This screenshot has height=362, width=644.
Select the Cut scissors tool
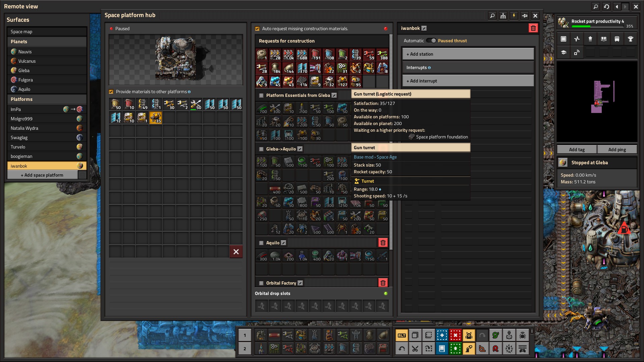pos(415,349)
